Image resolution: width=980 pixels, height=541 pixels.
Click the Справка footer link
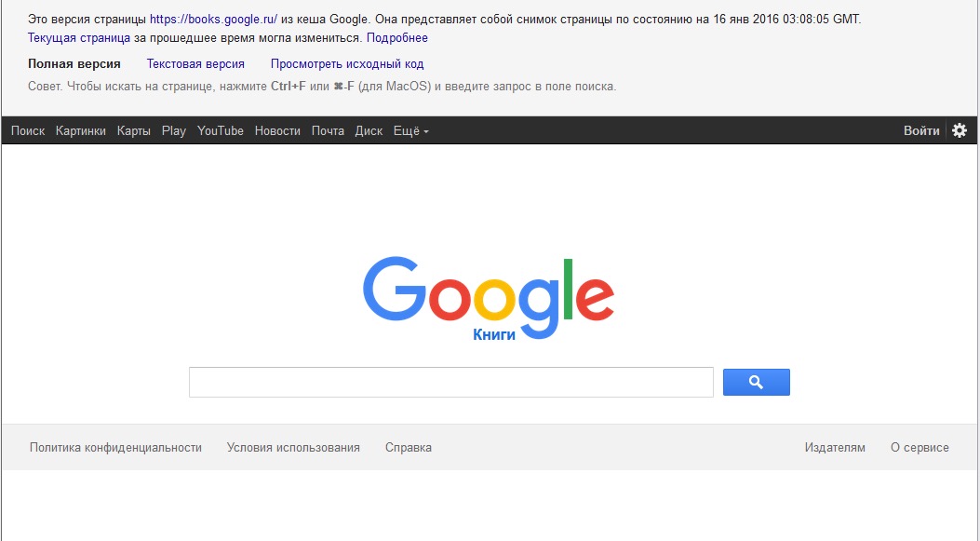(x=409, y=448)
